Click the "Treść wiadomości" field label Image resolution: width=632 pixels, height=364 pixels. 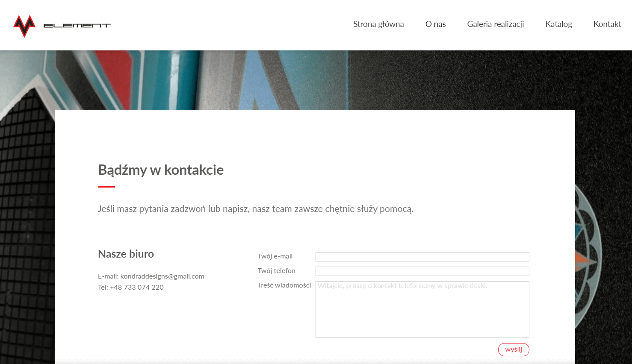coord(284,285)
